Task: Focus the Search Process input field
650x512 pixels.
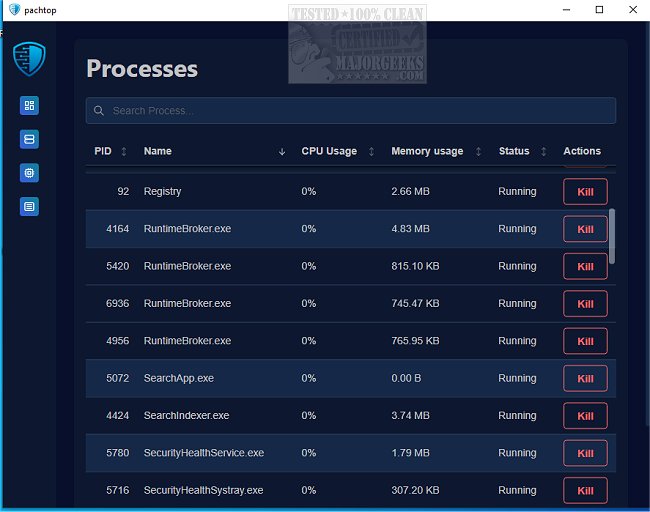Action: [x=351, y=111]
